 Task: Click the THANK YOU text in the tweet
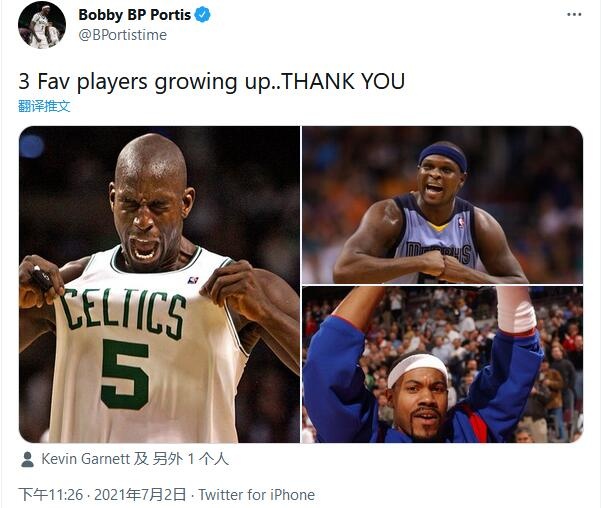point(343,82)
